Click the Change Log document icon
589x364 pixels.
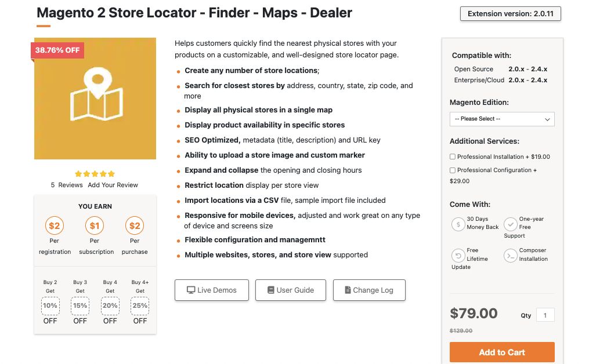[348, 290]
